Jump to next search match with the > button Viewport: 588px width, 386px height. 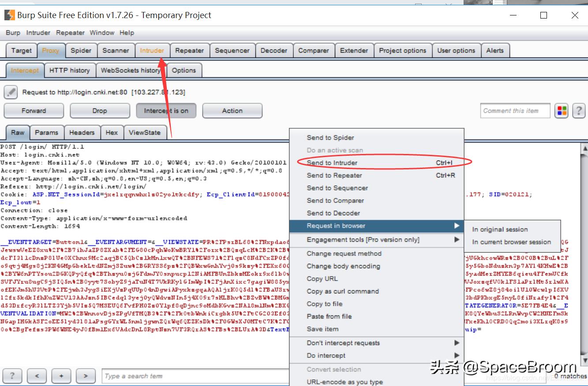click(86, 376)
